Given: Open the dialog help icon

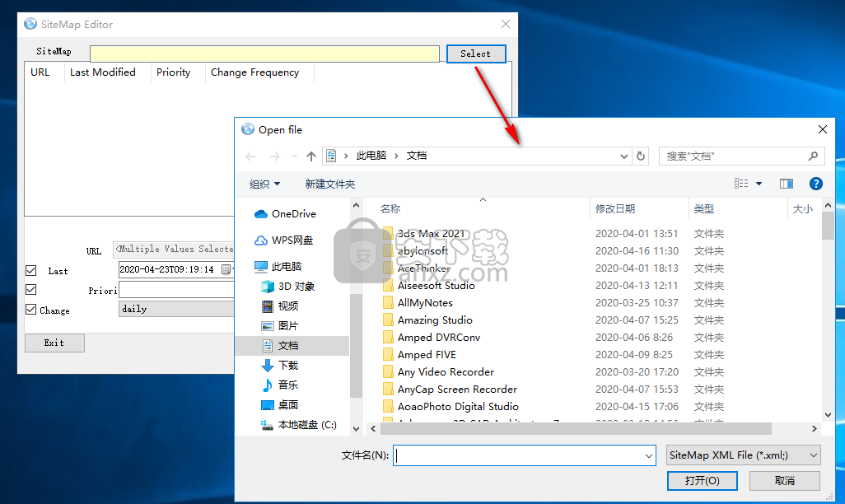Looking at the screenshot, I should (816, 184).
